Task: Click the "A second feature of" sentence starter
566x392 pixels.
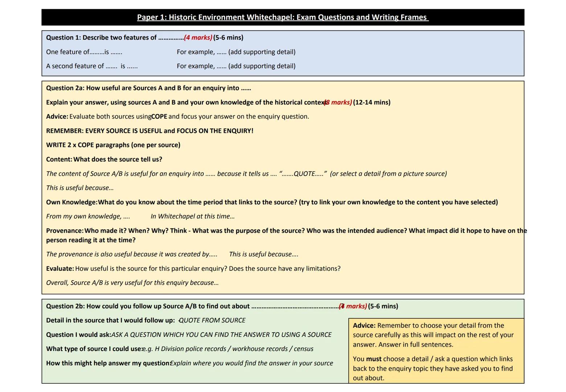Action: click(91, 66)
